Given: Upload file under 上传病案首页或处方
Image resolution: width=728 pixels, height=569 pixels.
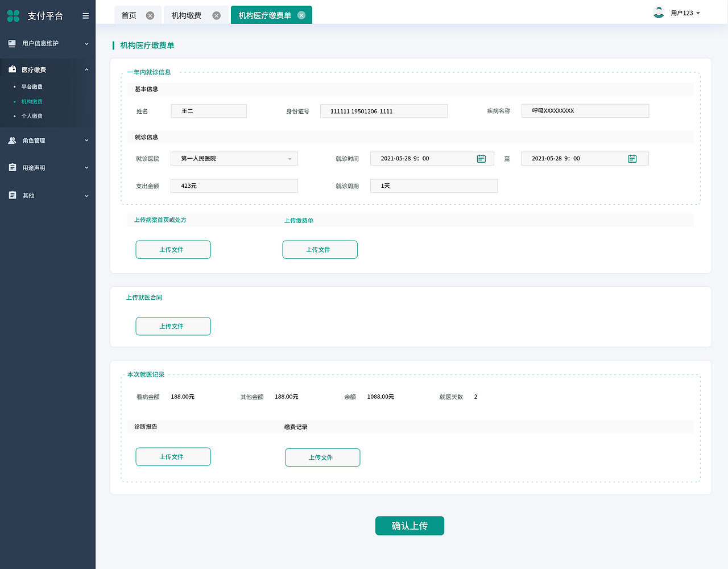Looking at the screenshot, I should (173, 250).
